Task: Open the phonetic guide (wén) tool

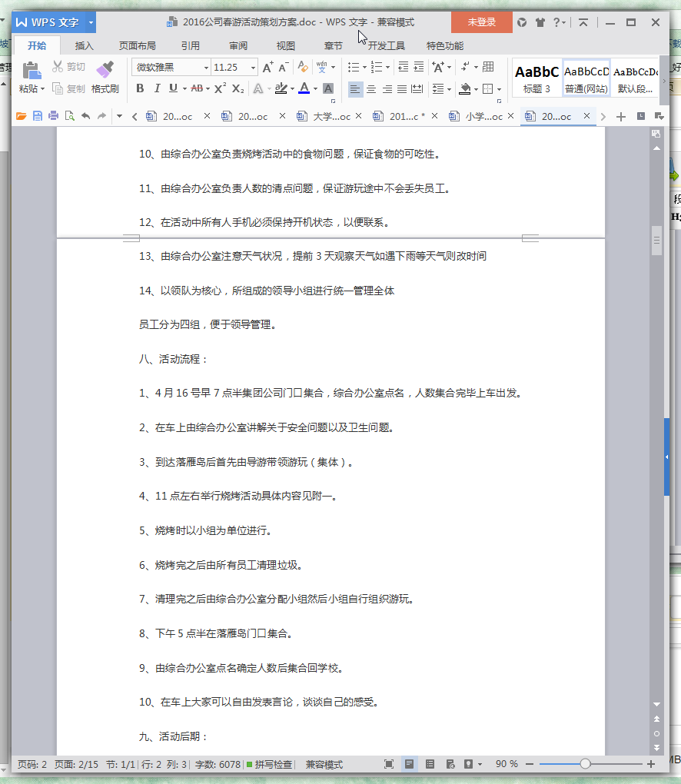Action: pos(321,67)
